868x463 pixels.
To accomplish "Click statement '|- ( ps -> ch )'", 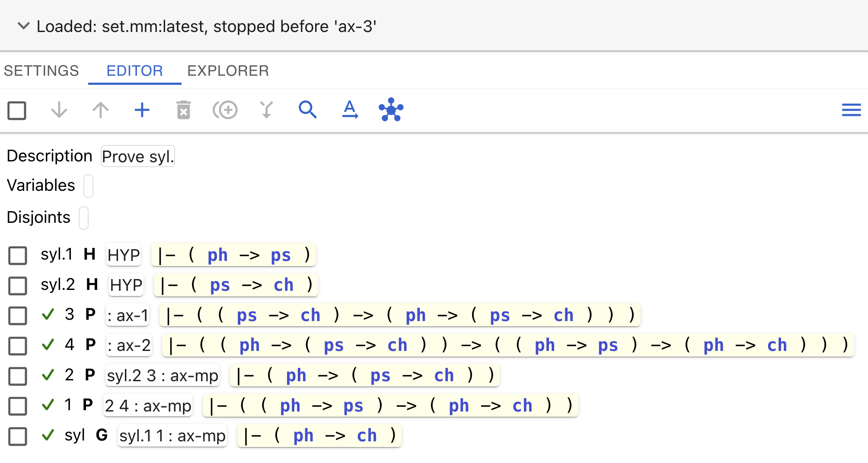I will [x=236, y=285].
